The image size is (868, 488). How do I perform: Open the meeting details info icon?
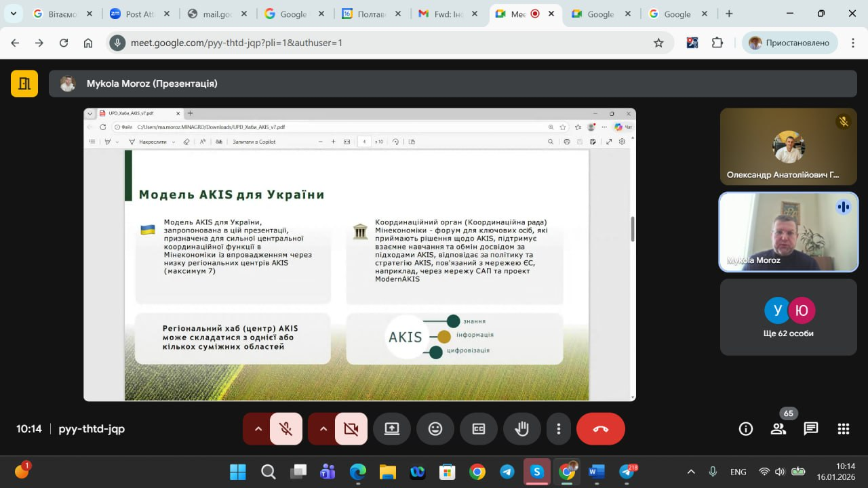pos(746,428)
